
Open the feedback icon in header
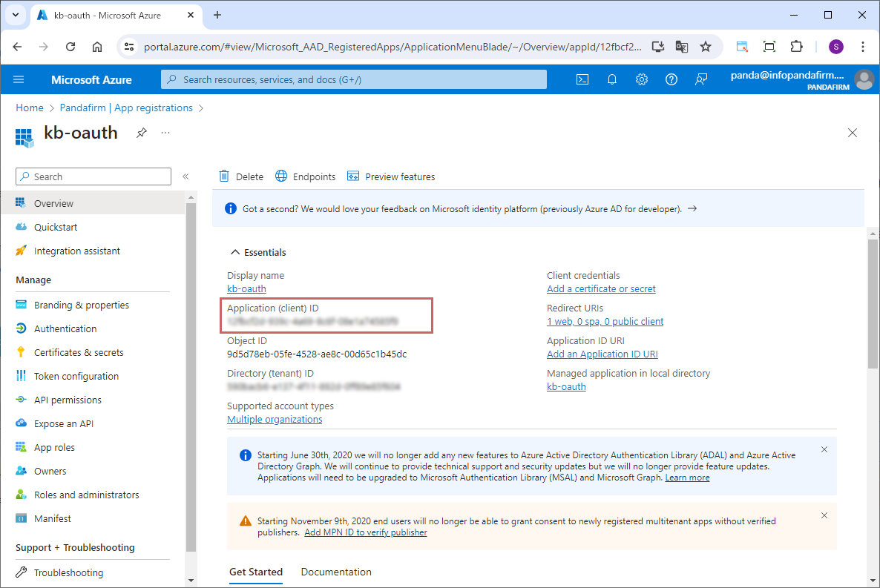click(x=701, y=79)
